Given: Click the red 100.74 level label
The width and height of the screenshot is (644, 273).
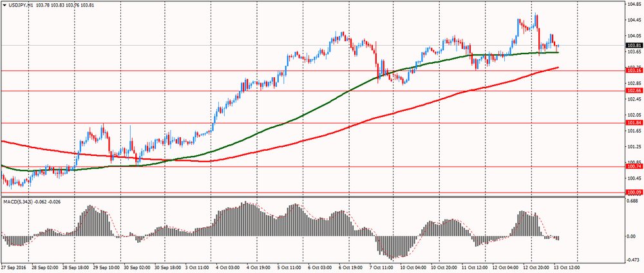Looking at the screenshot, I should coord(633,167).
